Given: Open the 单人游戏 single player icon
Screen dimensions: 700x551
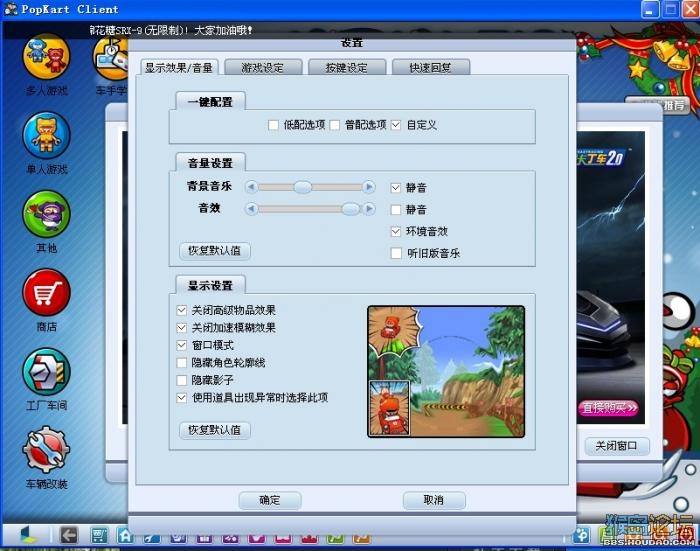Looking at the screenshot, I should point(46,135).
